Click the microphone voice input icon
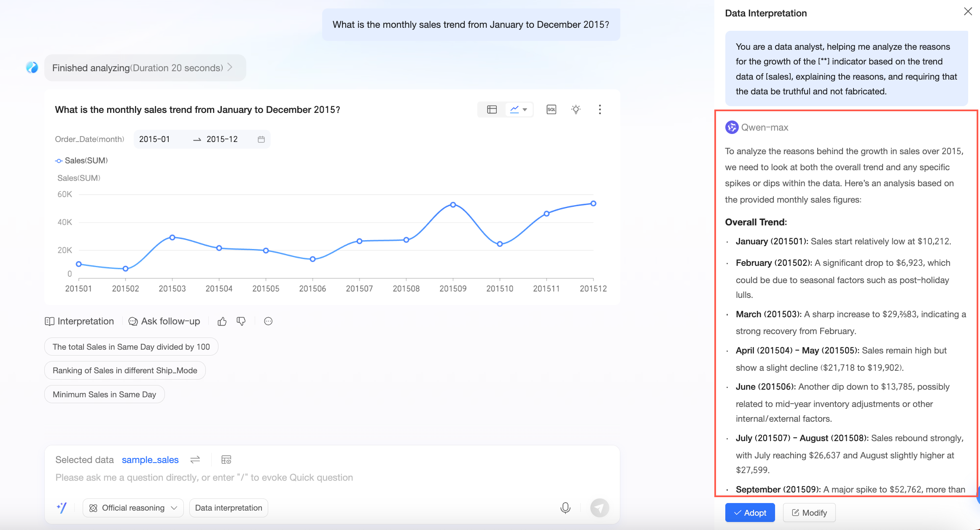Image resolution: width=980 pixels, height=530 pixels. pos(565,508)
